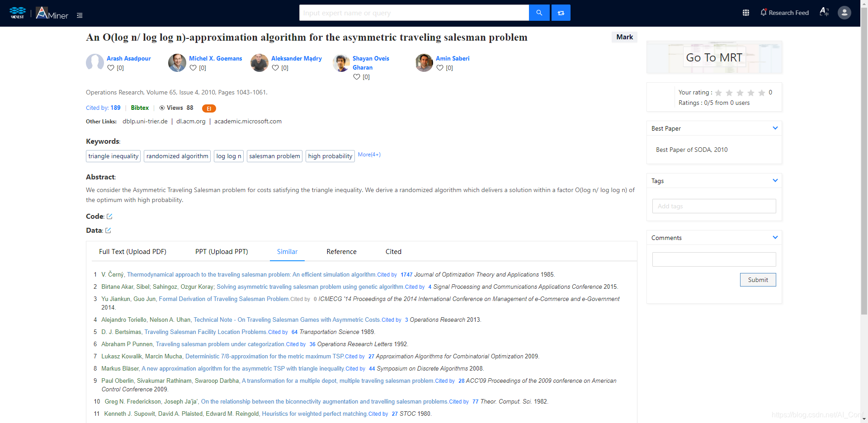Open Amin Saberi author link
The height and width of the screenshot is (423, 868).
tap(453, 59)
